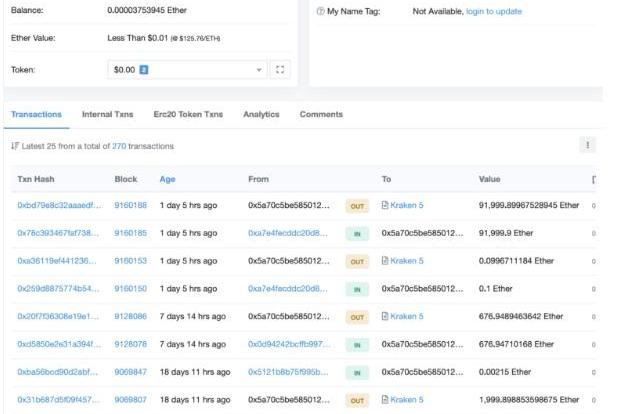Open the three-dot options menu above table

point(587,145)
